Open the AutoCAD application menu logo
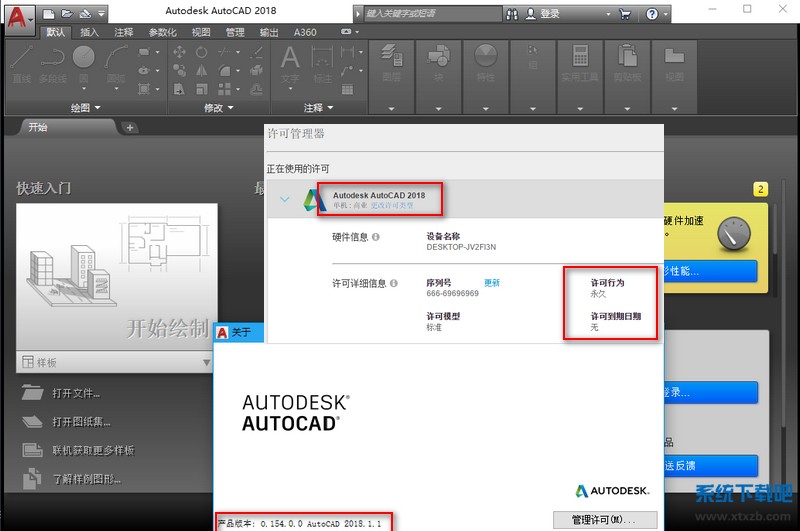 18,16
